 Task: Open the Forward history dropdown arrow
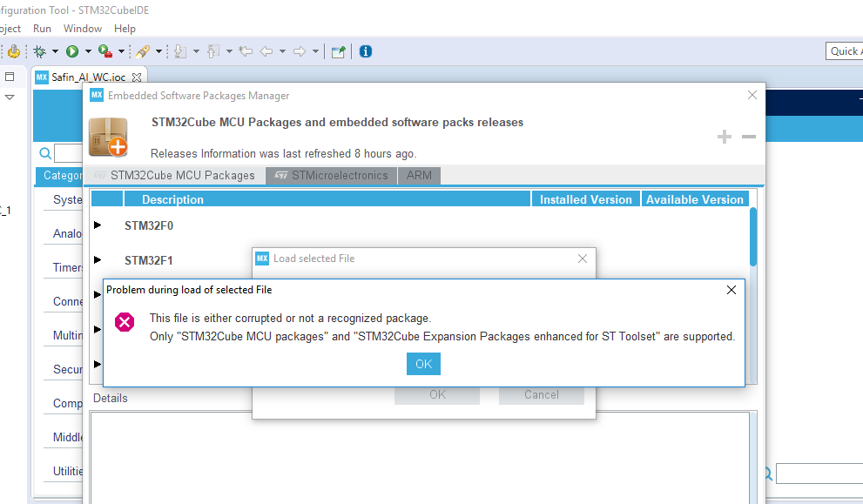[315, 51]
